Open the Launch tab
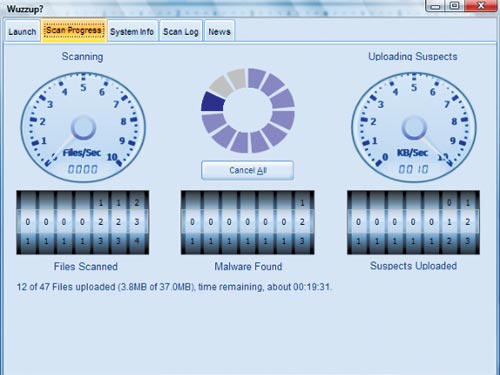 (22, 31)
